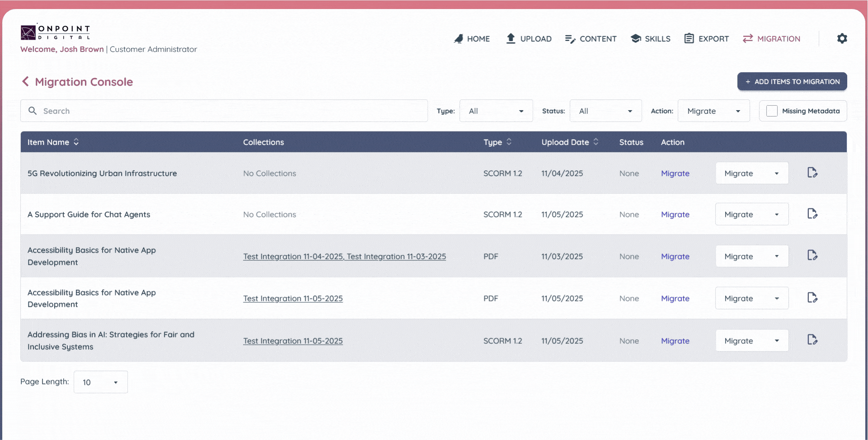Image resolution: width=868 pixels, height=440 pixels.
Task: Open the Status filter dropdown
Action: coord(605,111)
